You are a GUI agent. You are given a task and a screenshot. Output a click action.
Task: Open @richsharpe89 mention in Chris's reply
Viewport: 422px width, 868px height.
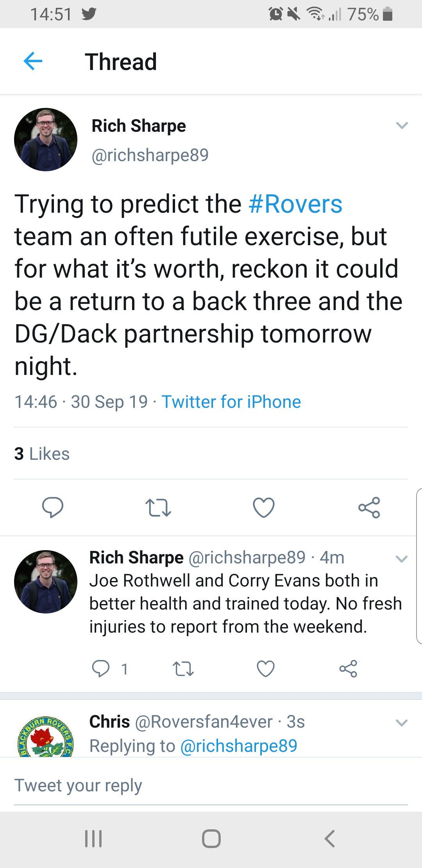tap(239, 746)
